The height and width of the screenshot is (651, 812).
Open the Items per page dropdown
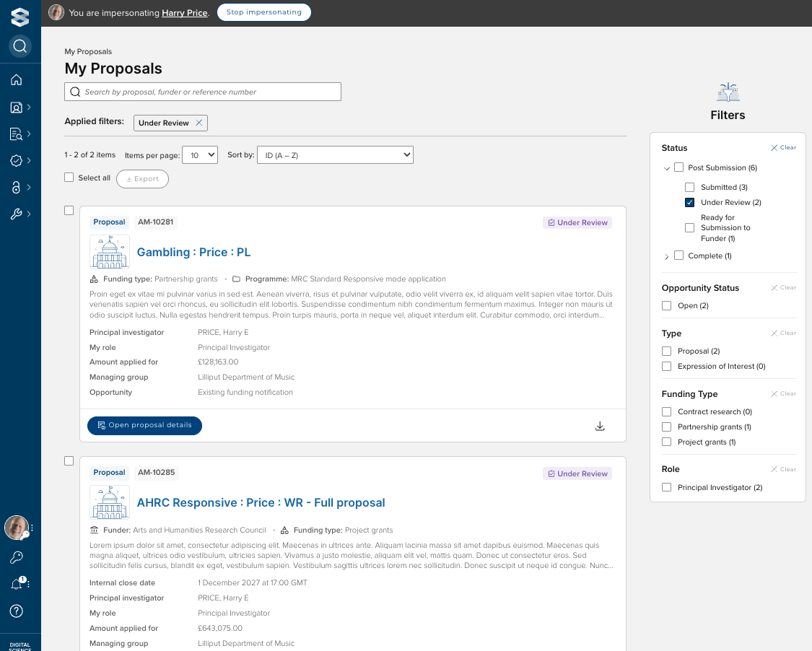point(200,154)
